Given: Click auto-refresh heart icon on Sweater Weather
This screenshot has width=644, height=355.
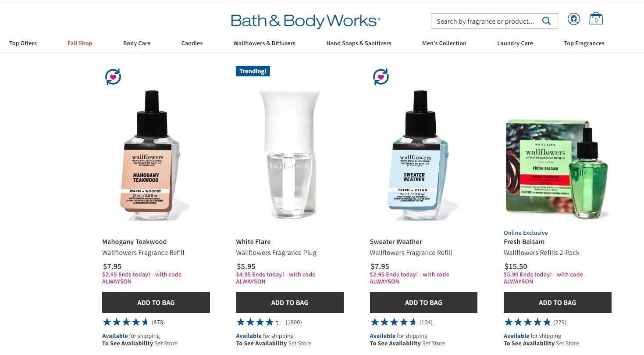Looking at the screenshot, I should [381, 77].
